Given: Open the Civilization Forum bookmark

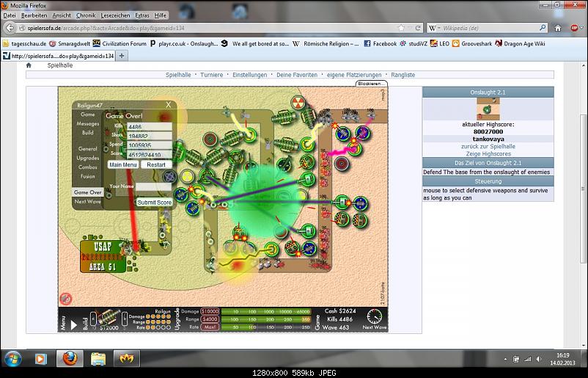Looking at the screenshot, I should [120, 43].
